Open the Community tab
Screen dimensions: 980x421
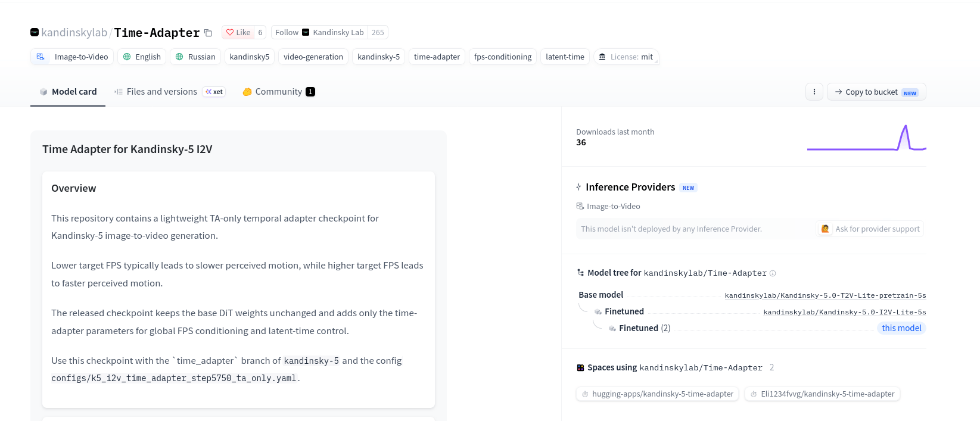point(279,92)
